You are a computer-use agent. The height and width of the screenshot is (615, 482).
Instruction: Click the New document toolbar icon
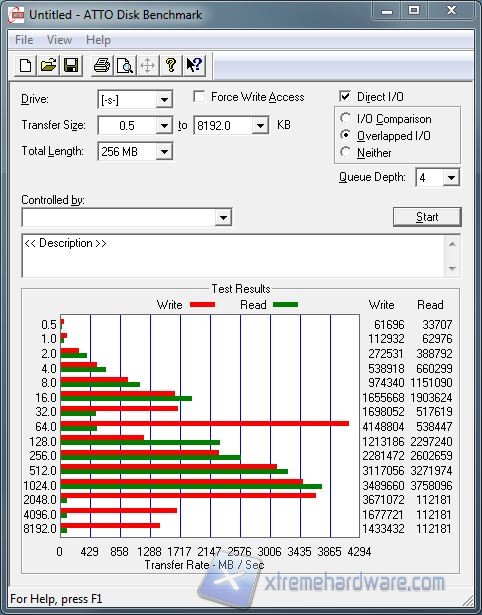coord(25,65)
